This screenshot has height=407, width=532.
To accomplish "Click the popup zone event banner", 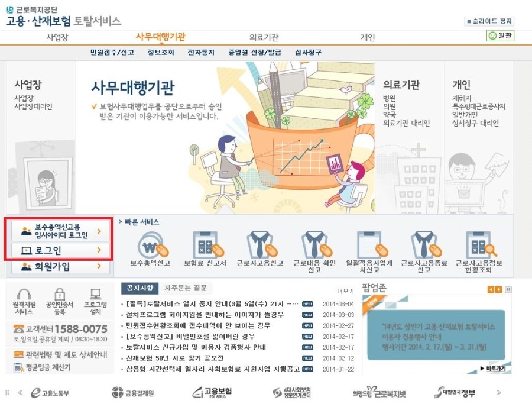I will pyautogui.click(x=436, y=335).
